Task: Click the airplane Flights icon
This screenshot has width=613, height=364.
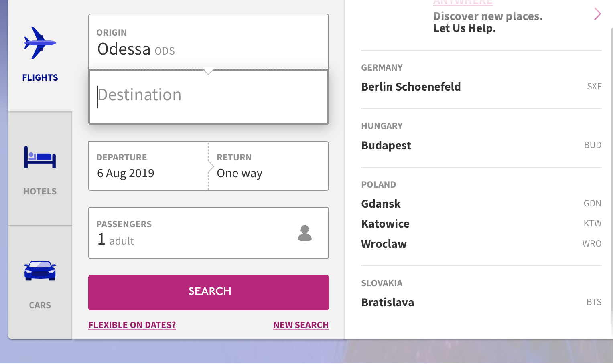Action: pos(40,43)
